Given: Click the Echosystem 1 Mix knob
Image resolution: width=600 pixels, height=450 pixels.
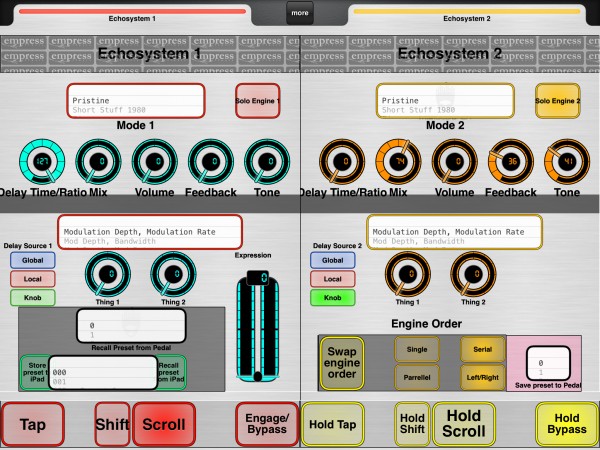Looking at the screenshot, I should (98, 161).
